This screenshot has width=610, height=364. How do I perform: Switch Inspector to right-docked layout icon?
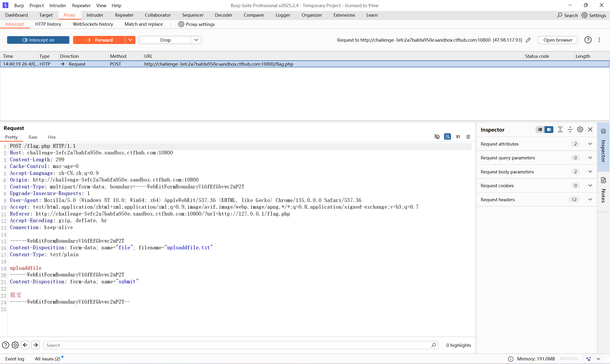pos(549,129)
